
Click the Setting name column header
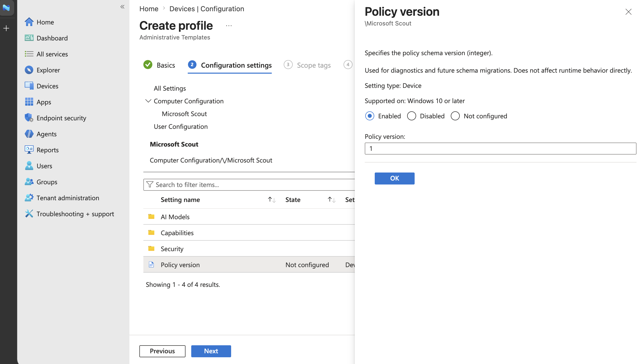[x=180, y=199]
